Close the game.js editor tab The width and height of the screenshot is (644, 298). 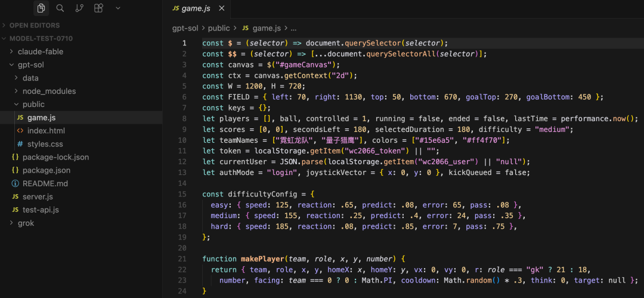click(222, 8)
